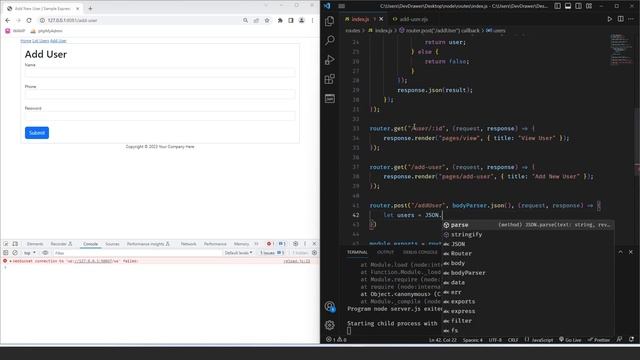Click the code minimap preview

[620, 49]
